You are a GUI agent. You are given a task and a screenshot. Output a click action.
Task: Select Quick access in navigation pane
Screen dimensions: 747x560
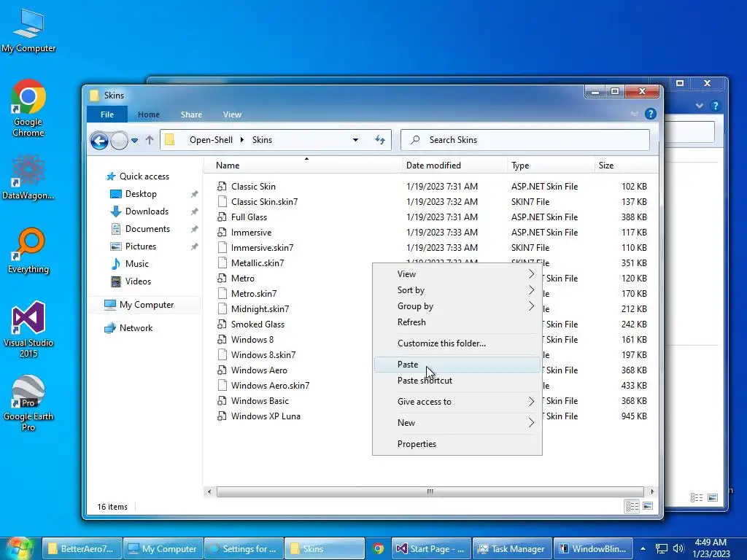(x=144, y=176)
